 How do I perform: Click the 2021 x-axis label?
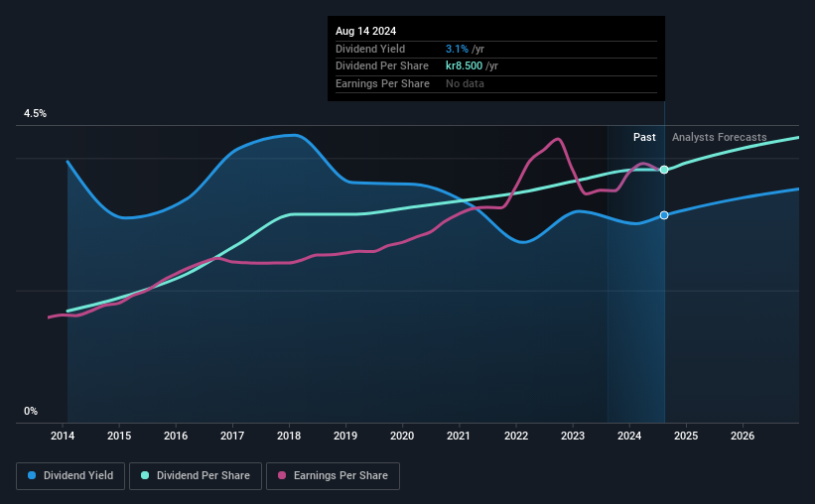click(459, 436)
